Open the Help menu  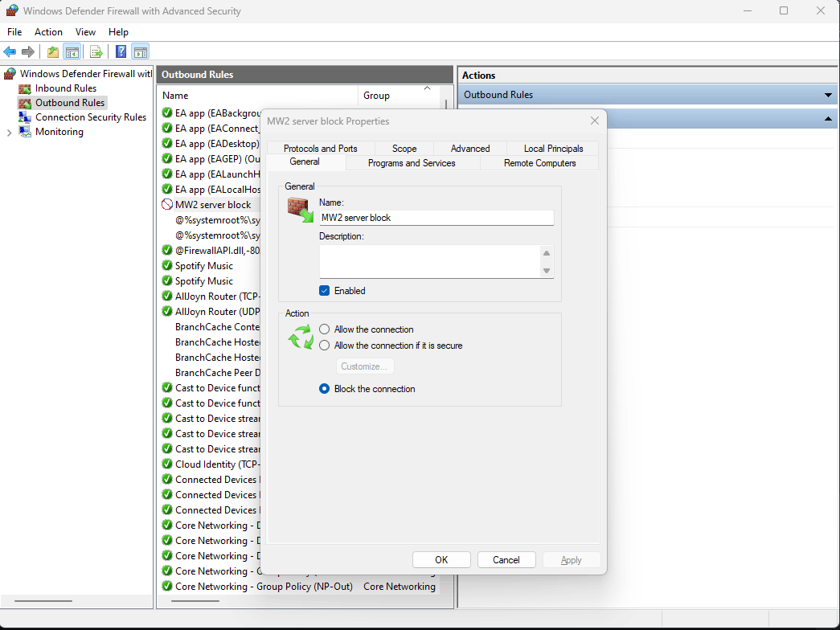click(x=118, y=32)
